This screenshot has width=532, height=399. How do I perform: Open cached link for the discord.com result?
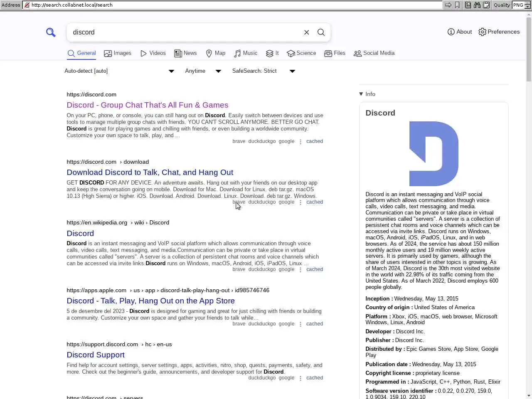click(x=315, y=141)
